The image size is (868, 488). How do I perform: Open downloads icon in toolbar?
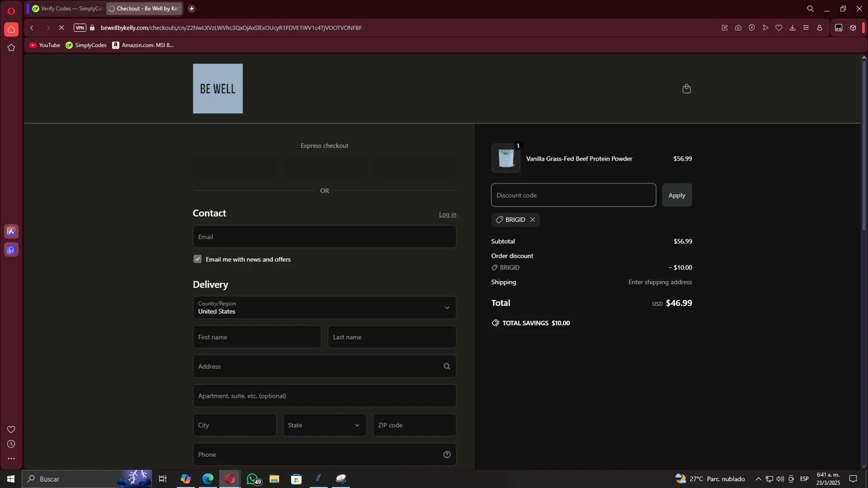[792, 28]
